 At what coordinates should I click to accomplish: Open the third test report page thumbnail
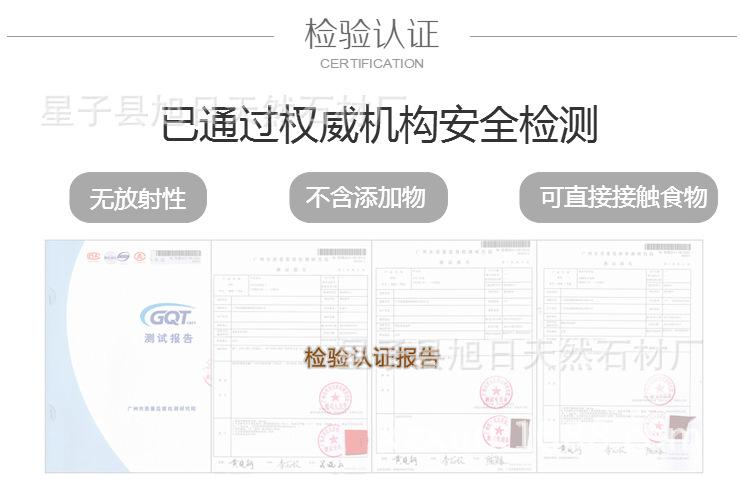(620, 356)
